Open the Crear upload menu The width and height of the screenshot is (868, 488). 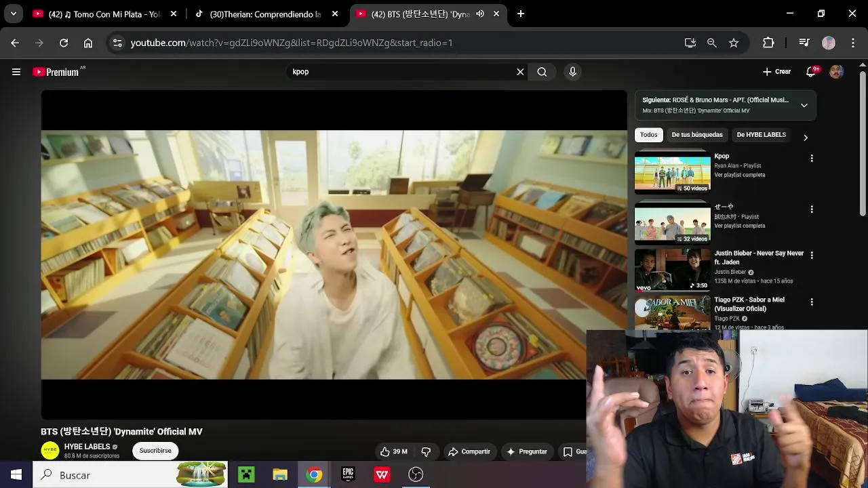pyautogui.click(x=776, y=72)
